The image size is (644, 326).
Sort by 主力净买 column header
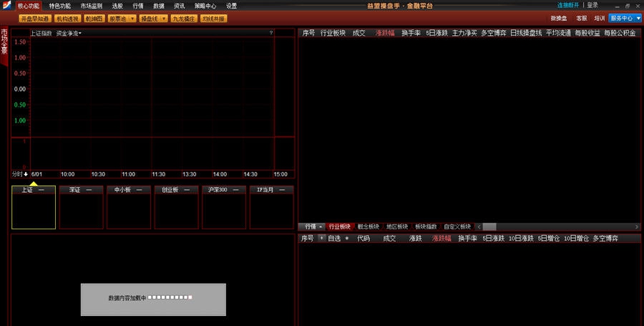pos(464,33)
